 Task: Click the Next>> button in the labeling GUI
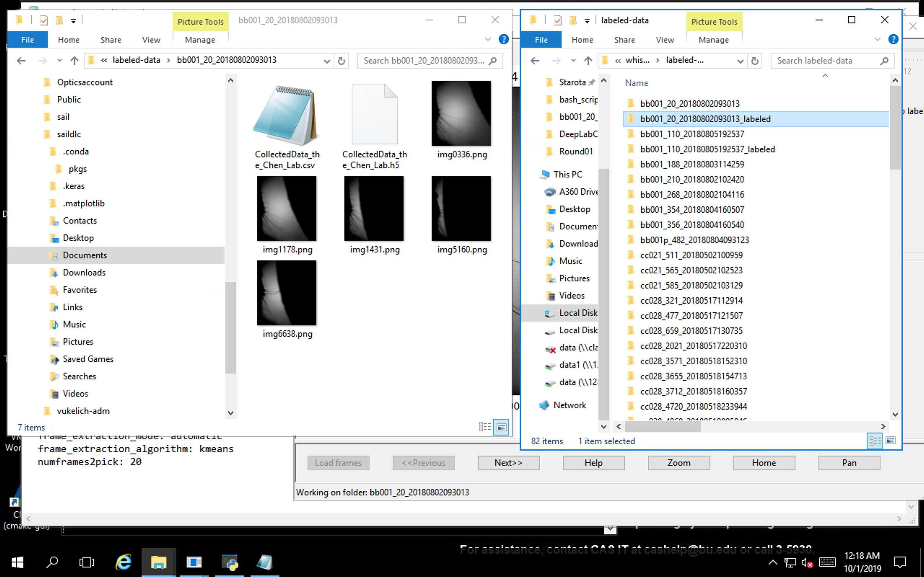pyautogui.click(x=508, y=463)
